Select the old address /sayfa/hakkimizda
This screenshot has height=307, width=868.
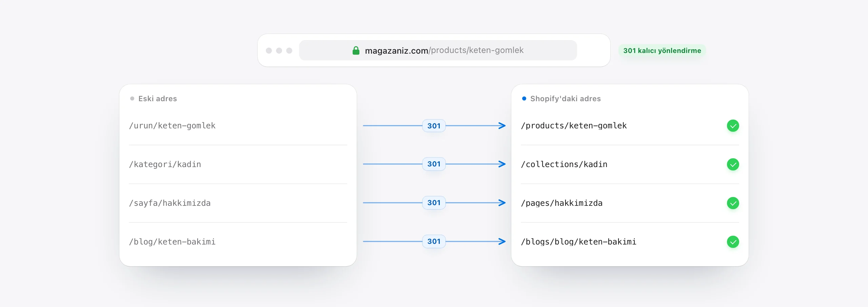pyautogui.click(x=170, y=203)
